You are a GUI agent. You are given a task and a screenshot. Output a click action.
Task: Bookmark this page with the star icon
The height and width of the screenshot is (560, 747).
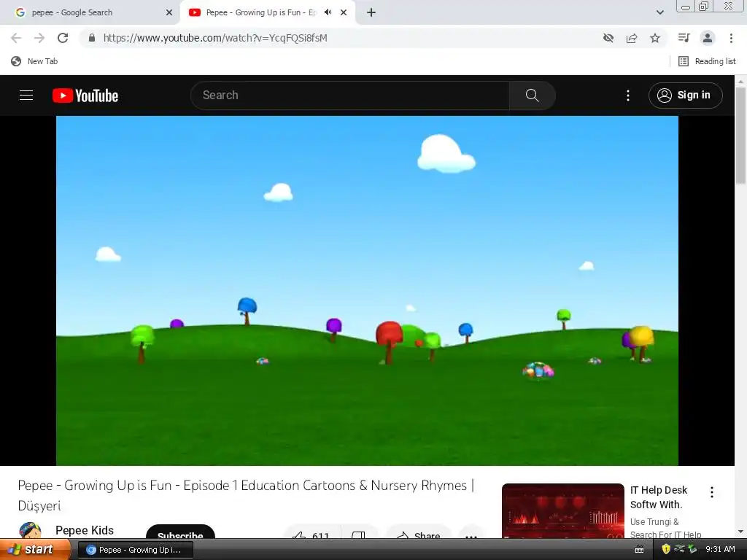[655, 38]
